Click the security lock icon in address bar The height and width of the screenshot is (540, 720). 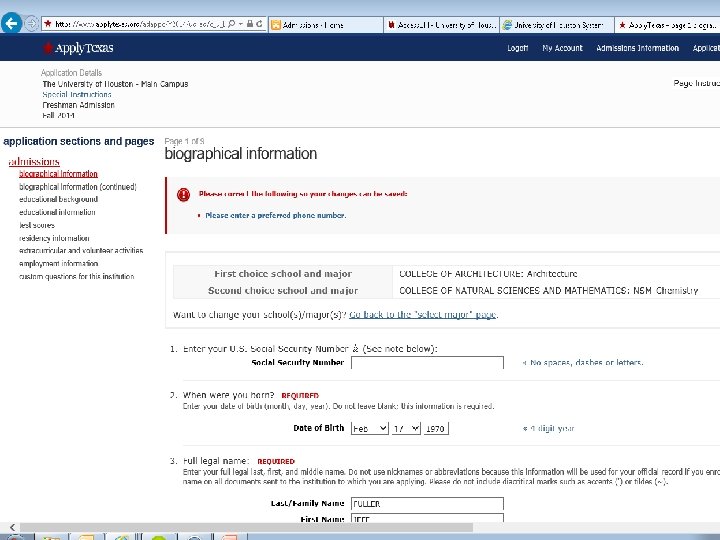tap(250, 23)
